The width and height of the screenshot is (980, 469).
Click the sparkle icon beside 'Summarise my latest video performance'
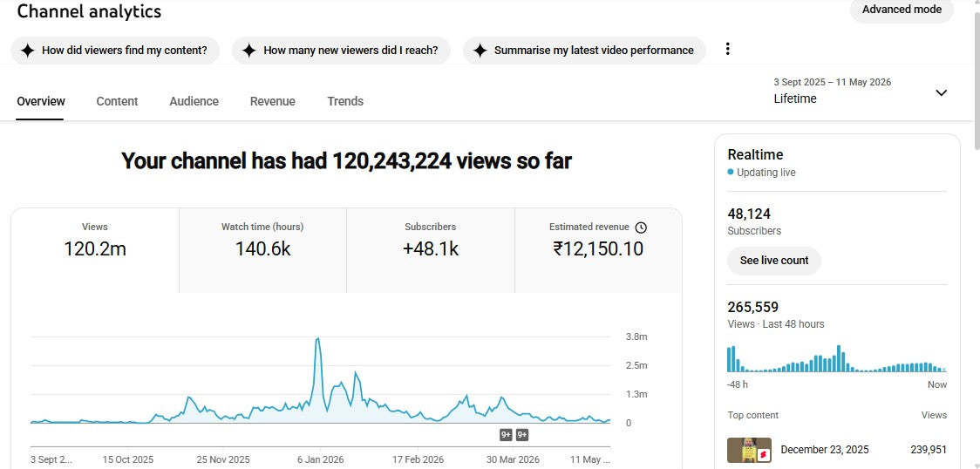[x=480, y=51]
